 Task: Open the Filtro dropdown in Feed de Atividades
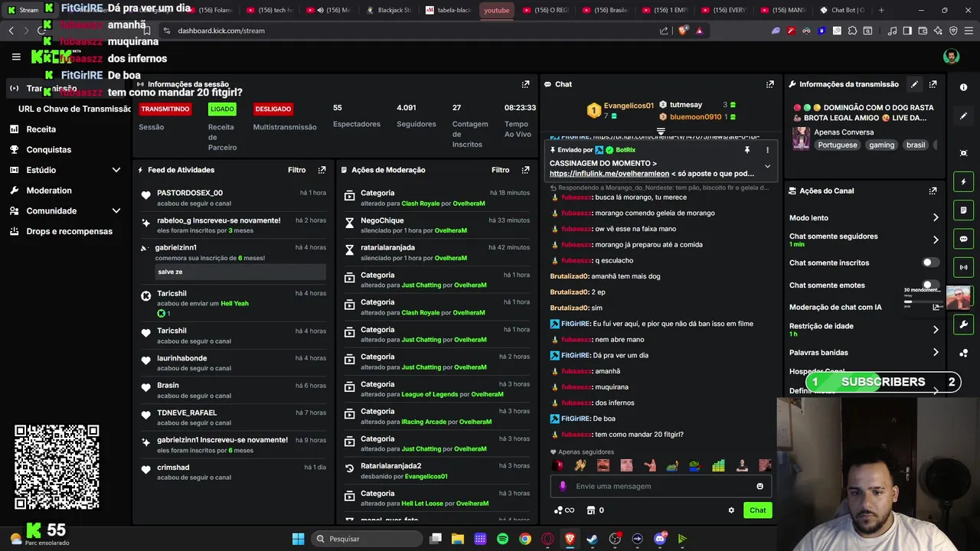pyautogui.click(x=297, y=170)
